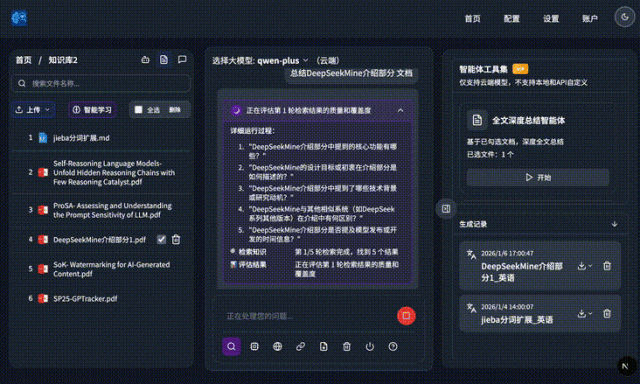Click 首页 breadcrumb link
Viewport: 640px width, 384px height.
(24, 60)
